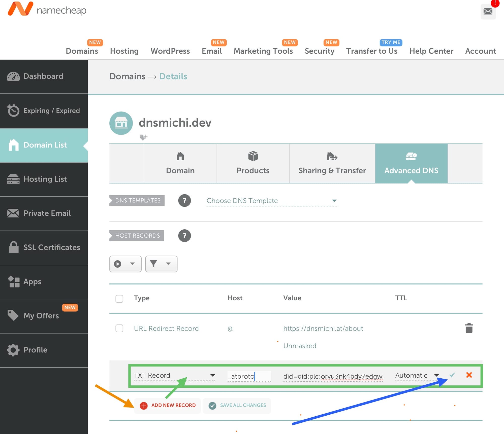
Task: Click SAVE ALL CHANGES button
Action: click(x=237, y=405)
